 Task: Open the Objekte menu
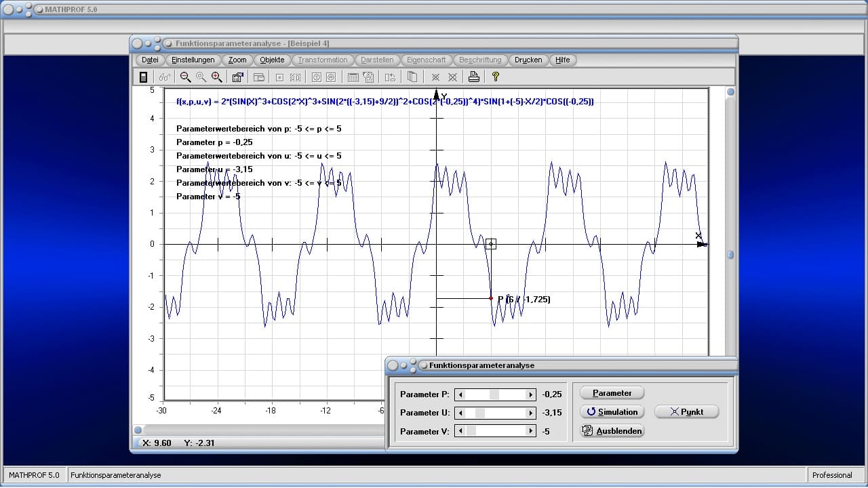pyautogui.click(x=272, y=60)
